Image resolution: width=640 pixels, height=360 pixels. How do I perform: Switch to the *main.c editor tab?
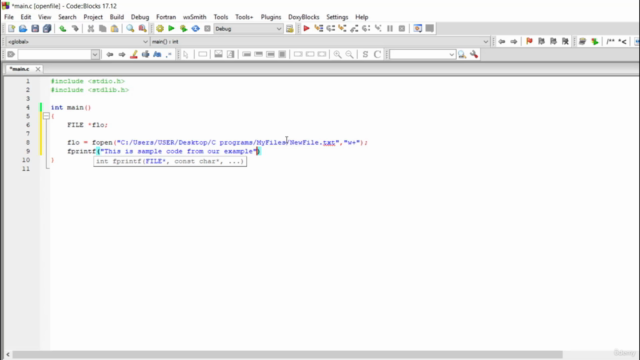pos(20,69)
